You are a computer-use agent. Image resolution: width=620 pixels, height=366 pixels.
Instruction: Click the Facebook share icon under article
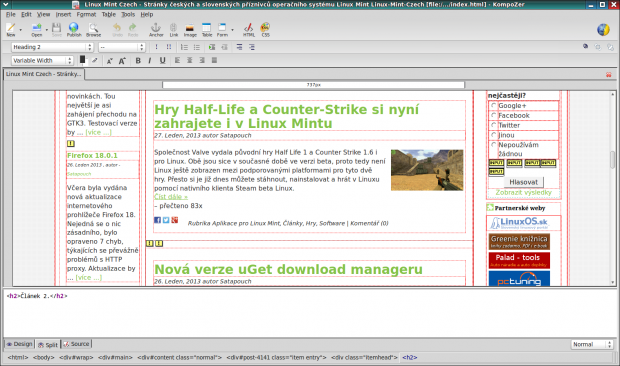[157, 220]
